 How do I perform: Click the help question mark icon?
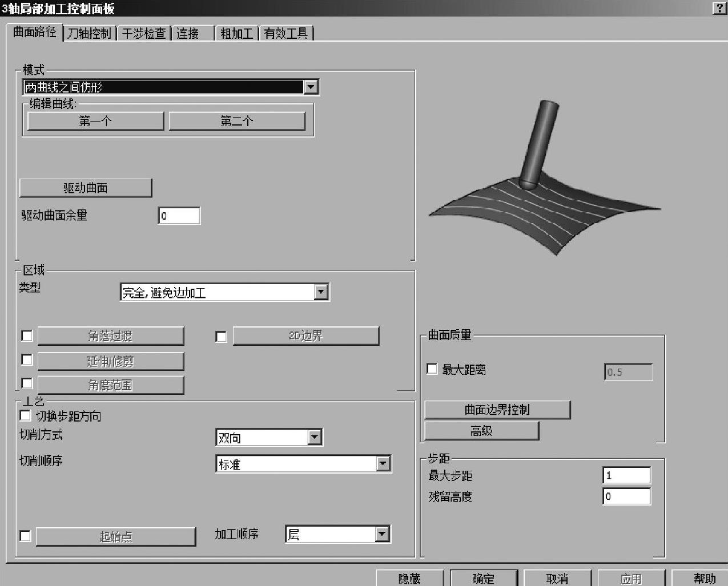(x=719, y=8)
